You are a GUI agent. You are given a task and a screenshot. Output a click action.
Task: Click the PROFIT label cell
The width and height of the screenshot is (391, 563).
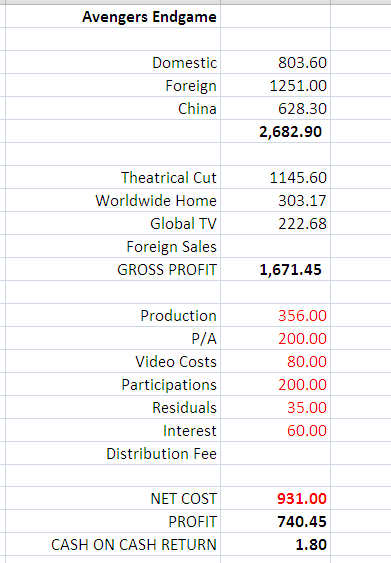point(113,521)
